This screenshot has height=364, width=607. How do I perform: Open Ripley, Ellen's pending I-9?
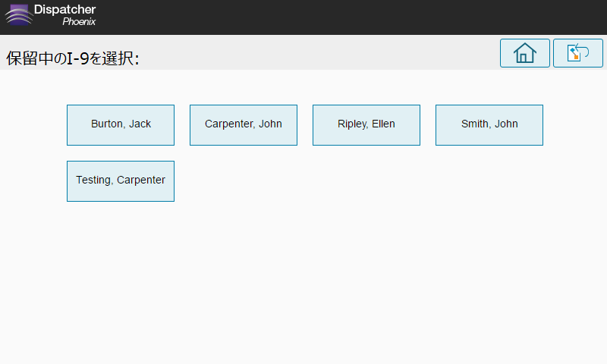(x=366, y=125)
